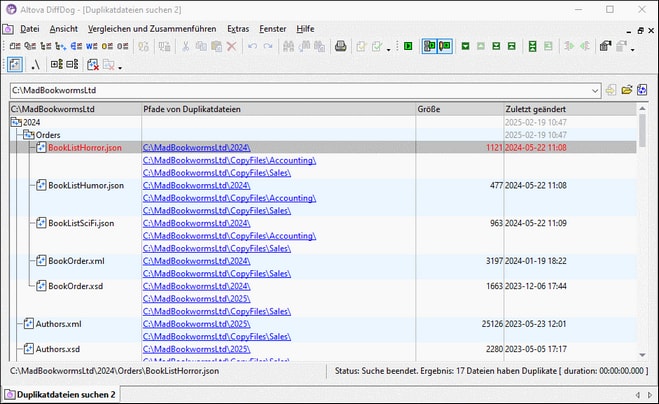Viewport: 659px width, 404px height.
Task: Open the Extras menu
Action: pos(238,29)
